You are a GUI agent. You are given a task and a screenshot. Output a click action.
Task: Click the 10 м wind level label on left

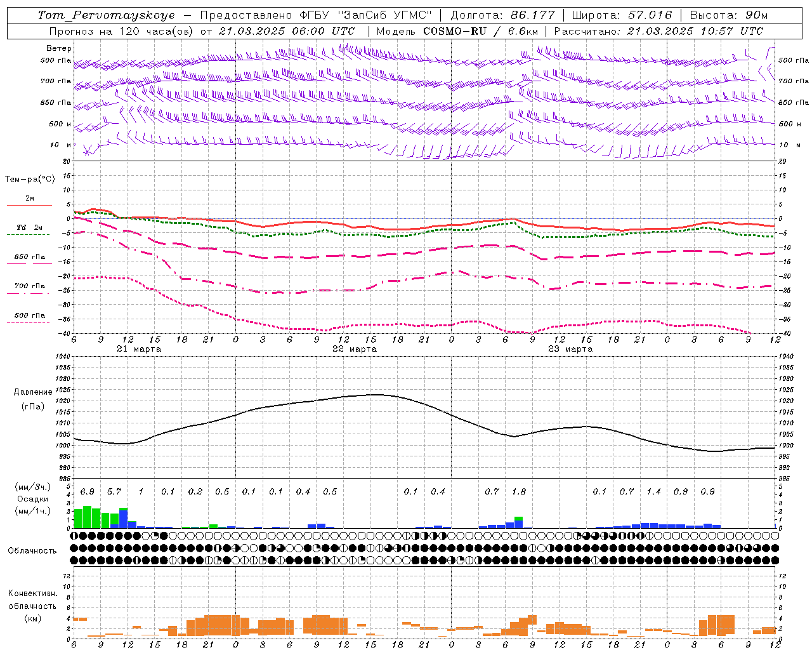coord(62,145)
